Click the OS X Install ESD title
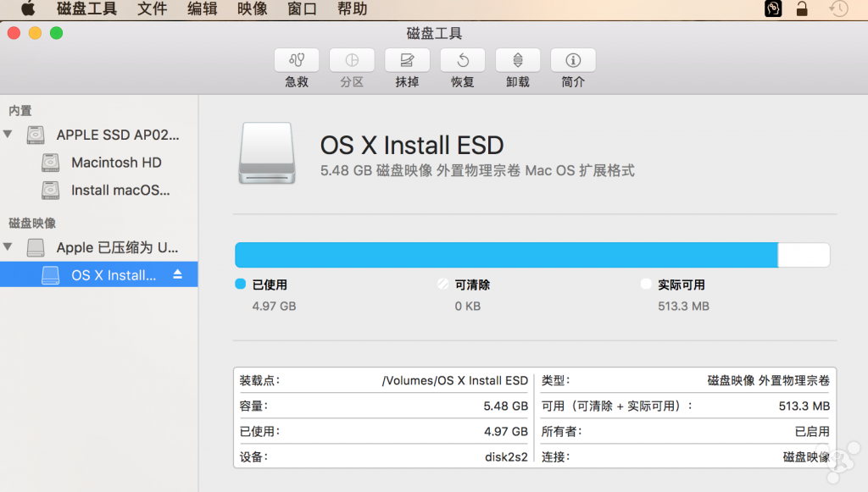Viewport: 868px width, 492px height. pos(412,146)
